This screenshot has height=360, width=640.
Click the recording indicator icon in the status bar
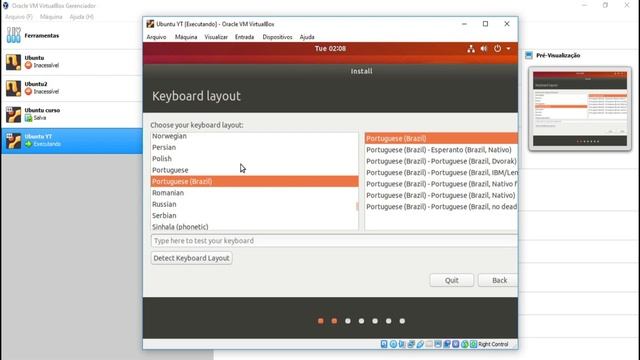[x=447, y=344]
